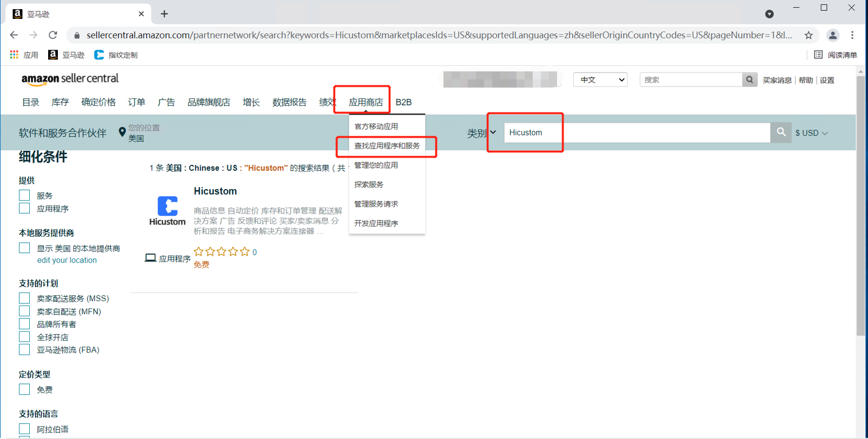
Task: Open the 中文 language dropdown
Action: 600,80
